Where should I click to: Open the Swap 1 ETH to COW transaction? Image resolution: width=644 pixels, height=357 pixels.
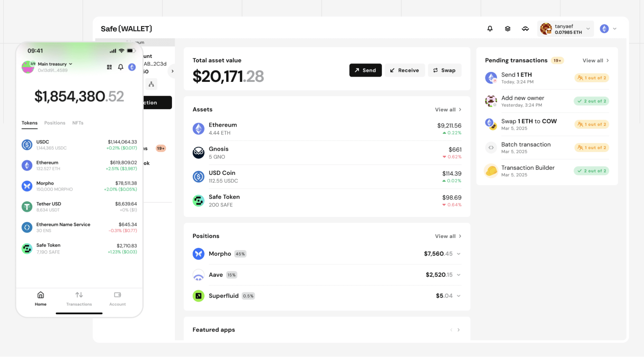click(547, 124)
